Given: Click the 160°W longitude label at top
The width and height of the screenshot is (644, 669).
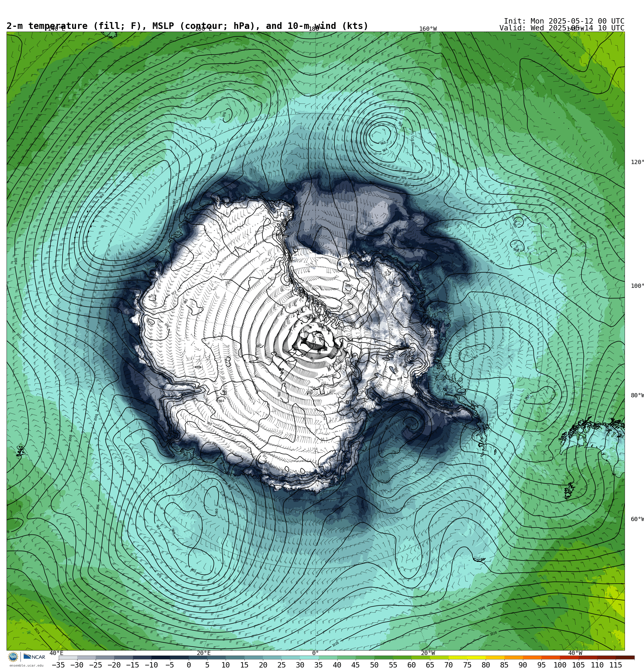Looking at the screenshot, I should click(x=428, y=29).
